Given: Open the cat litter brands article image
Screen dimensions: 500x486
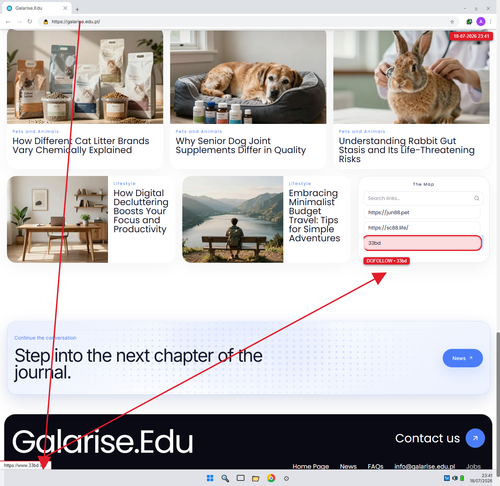Looking at the screenshot, I should click(85, 77).
